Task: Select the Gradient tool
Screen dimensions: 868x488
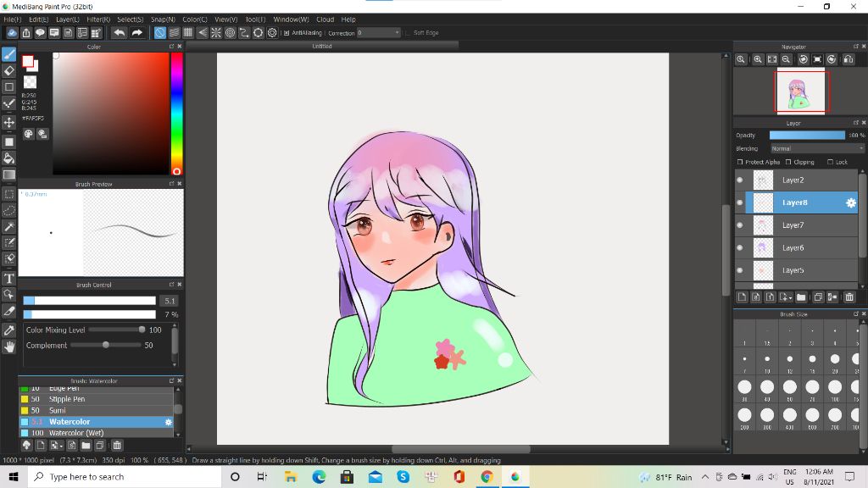Action: 8,175
